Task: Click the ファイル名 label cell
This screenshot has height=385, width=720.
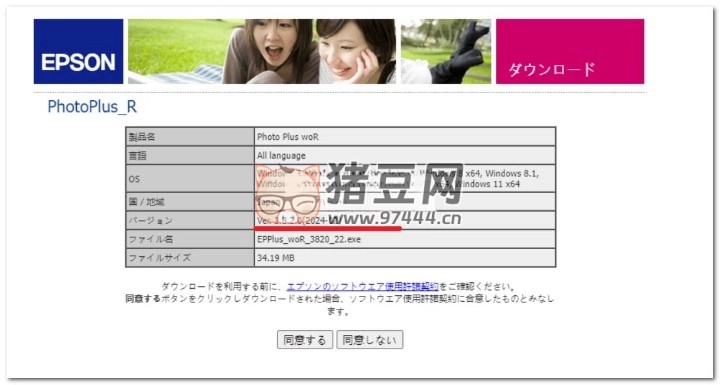Action: pos(190,239)
